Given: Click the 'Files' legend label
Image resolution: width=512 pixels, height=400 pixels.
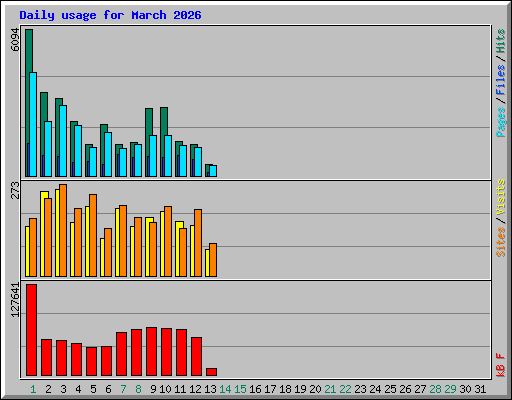Looking at the screenshot, I should point(501,79).
